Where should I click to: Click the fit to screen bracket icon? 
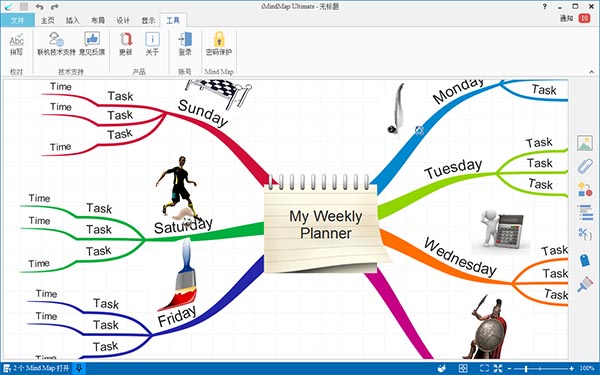(484, 368)
